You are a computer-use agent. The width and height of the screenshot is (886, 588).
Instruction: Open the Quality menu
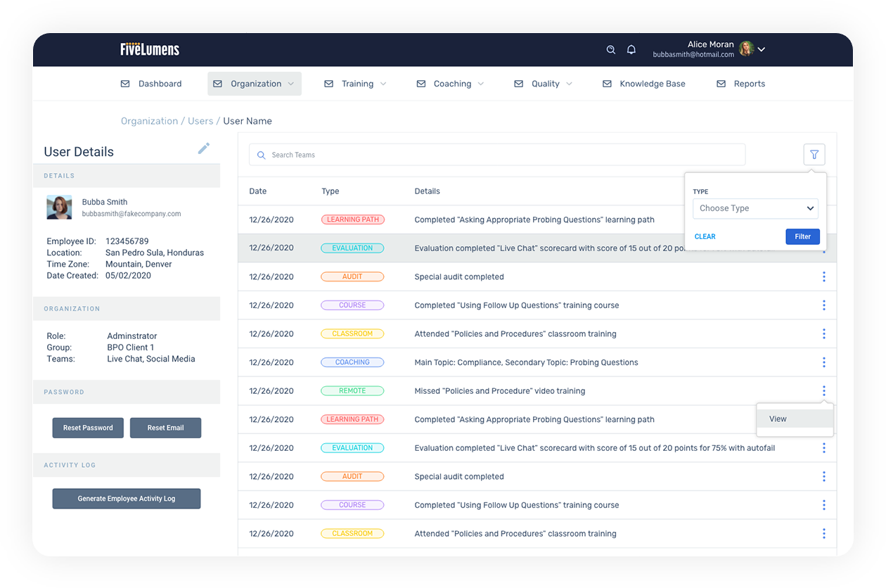tap(546, 84)
